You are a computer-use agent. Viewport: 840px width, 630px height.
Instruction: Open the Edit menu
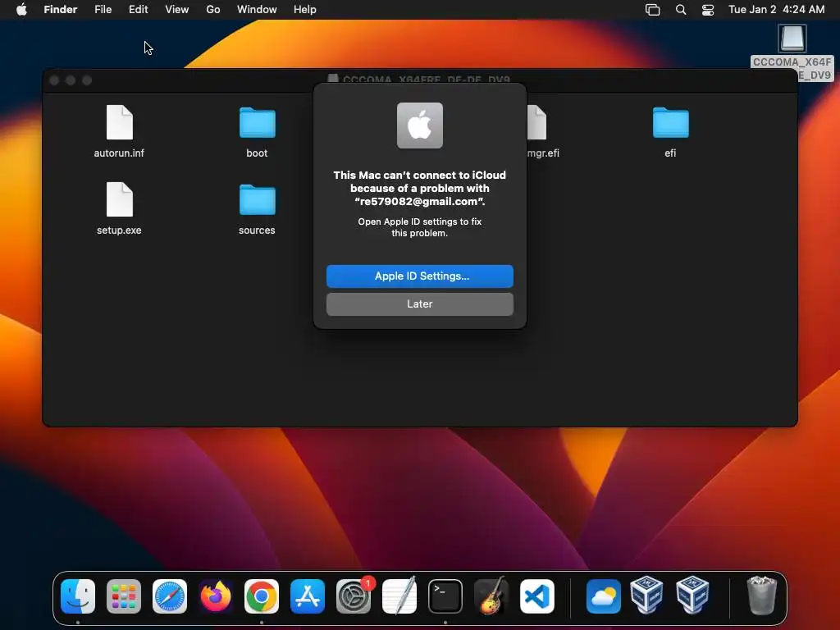pos(138,10)
